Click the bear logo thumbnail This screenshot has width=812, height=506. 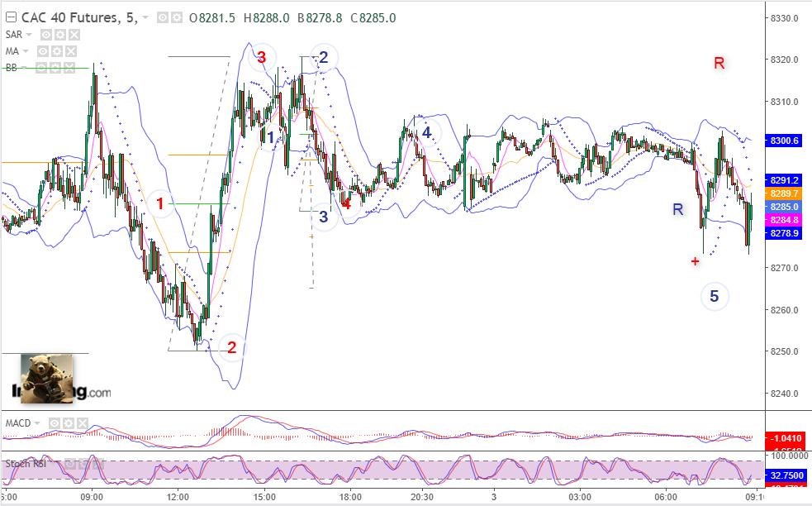point(46,378)
